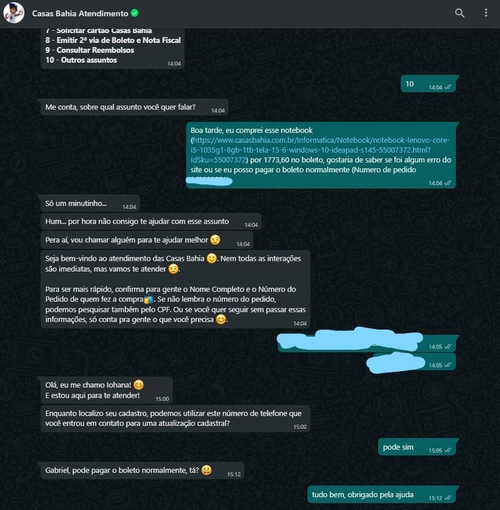This screenshot has height=510, width=500.
Task: Click menu option '9 - Consultar Reembolsos'
Action: pos(90,50)
